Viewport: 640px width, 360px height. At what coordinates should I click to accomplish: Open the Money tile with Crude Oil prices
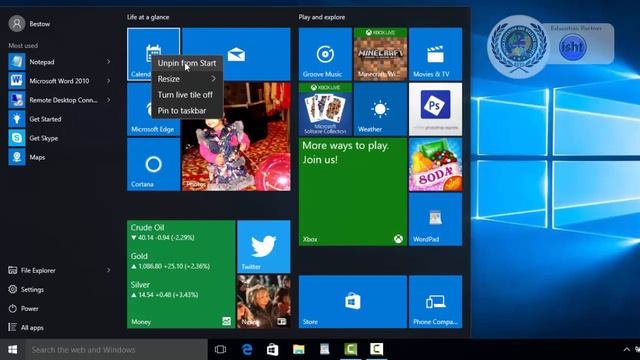[181, 274]
